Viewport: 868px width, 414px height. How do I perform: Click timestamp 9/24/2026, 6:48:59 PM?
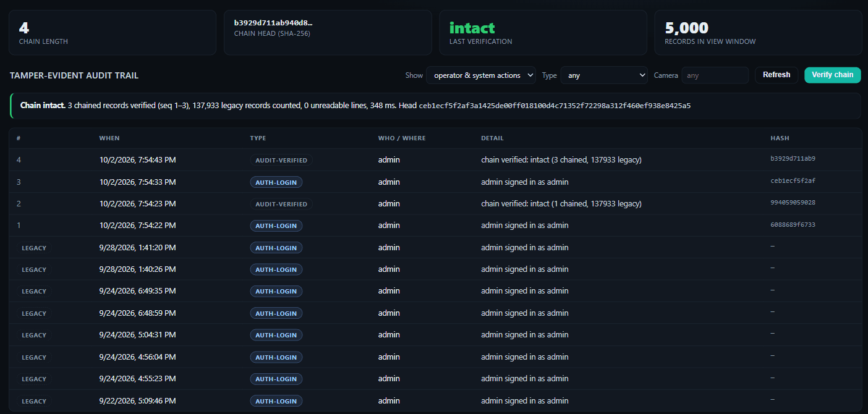coord(137,313)
